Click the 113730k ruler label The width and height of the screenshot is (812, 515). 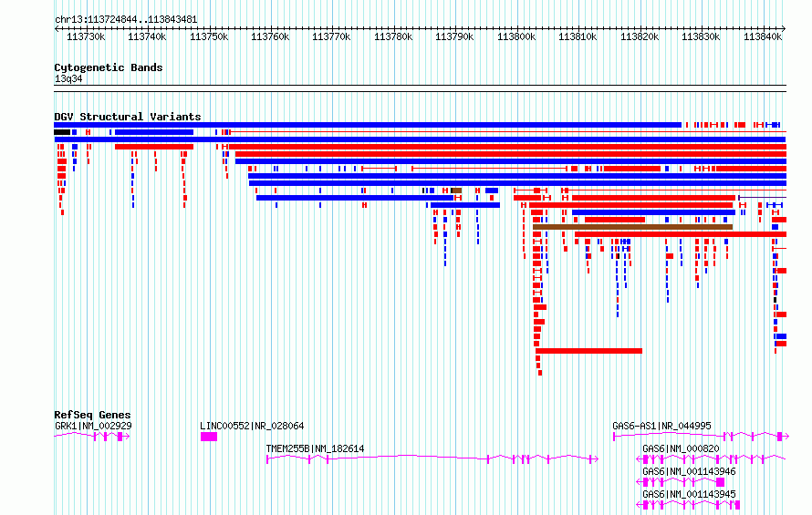coord(86,36)
